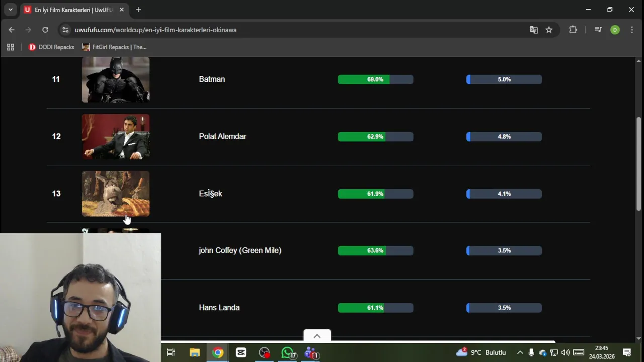Open the Extensions puzzle icon
644x362 pixels.
[573, 30]
